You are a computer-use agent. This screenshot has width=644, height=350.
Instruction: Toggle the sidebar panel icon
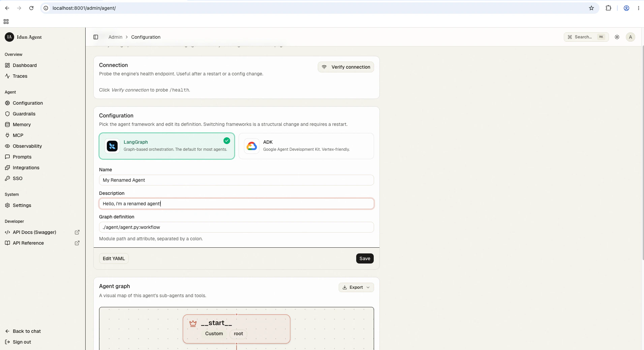[96, 37]
